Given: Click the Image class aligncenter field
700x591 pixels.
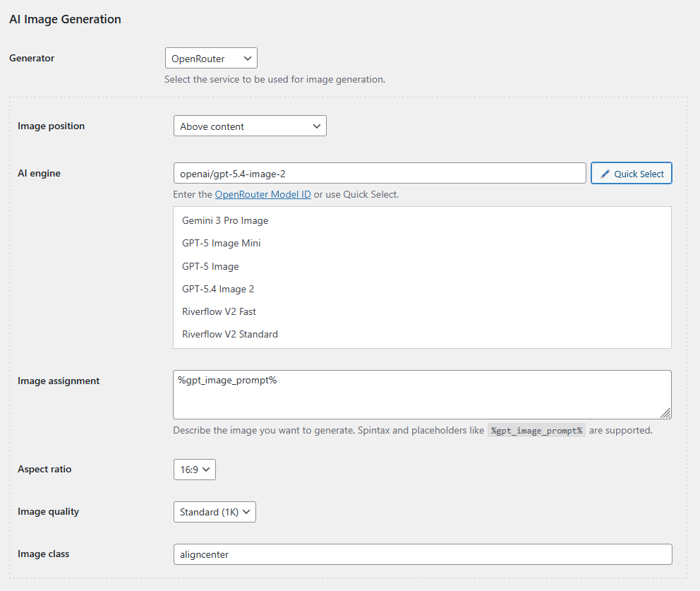Looking at the screenshot, I should (x=423, y=554).
